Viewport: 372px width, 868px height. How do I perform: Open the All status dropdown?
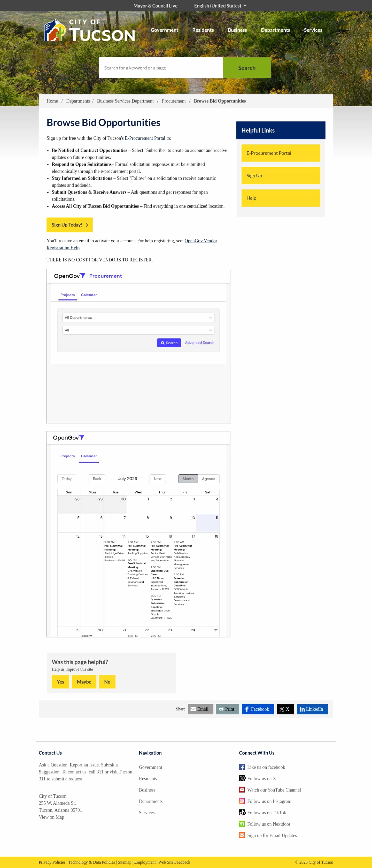138,330
